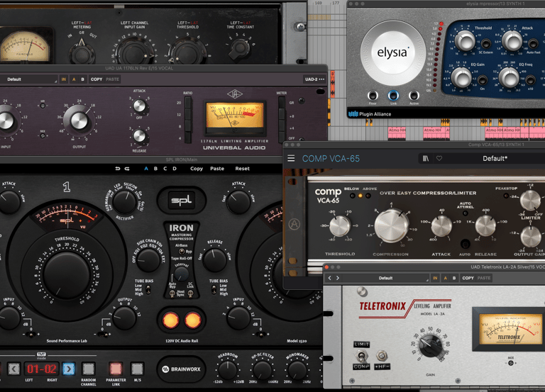
Task: Click PASTE in the 1176LN toolbar
Action: pos(113,79)
